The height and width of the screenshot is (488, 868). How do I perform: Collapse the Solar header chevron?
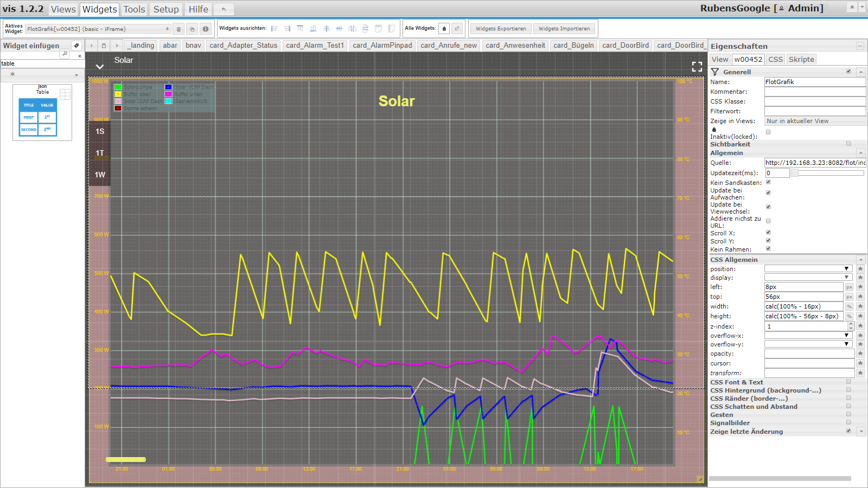[x=100, y=67]
